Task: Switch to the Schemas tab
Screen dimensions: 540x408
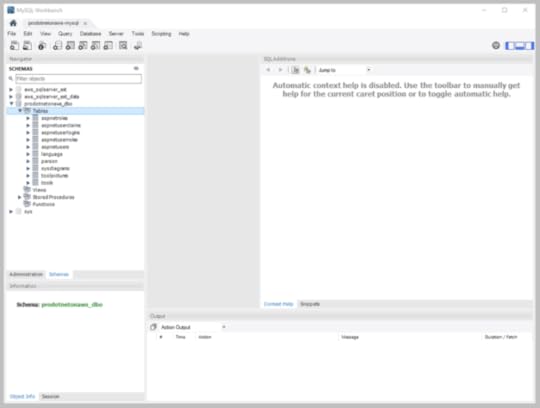Action: [x=59, y=274]
